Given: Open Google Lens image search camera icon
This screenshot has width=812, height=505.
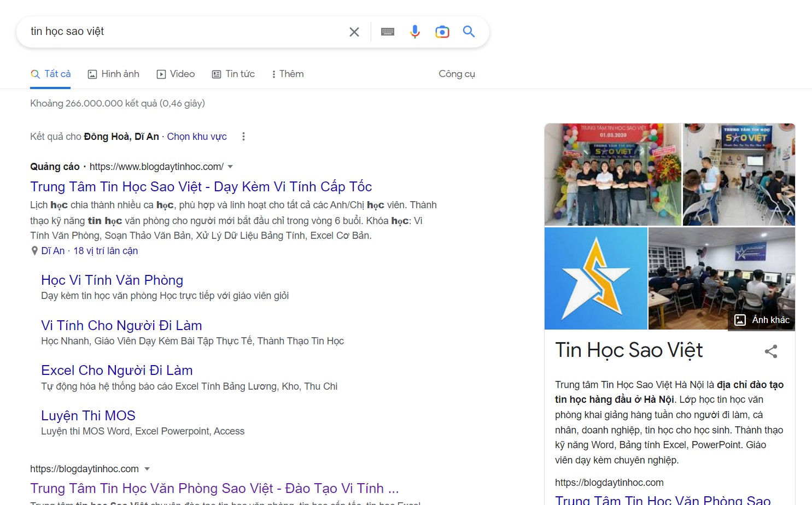Looking at the screenshot, I should pyautogui.click(x=442, y=32).
